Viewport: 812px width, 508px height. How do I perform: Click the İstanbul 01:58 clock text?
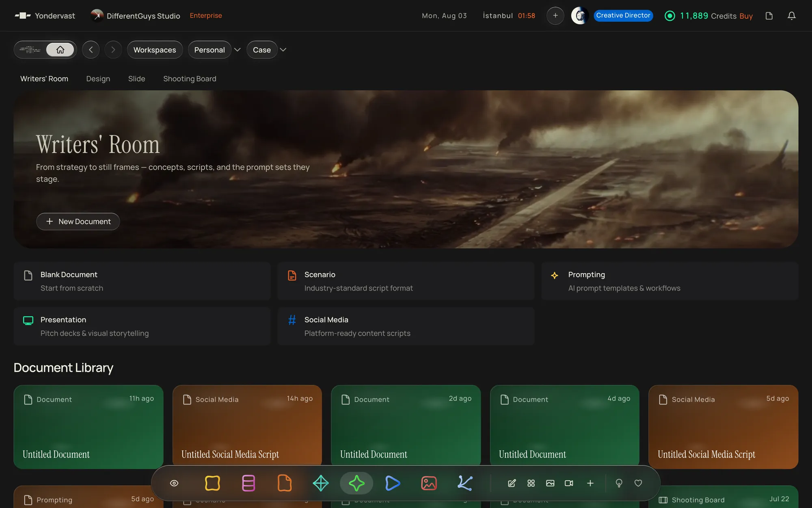coord(509,15)
